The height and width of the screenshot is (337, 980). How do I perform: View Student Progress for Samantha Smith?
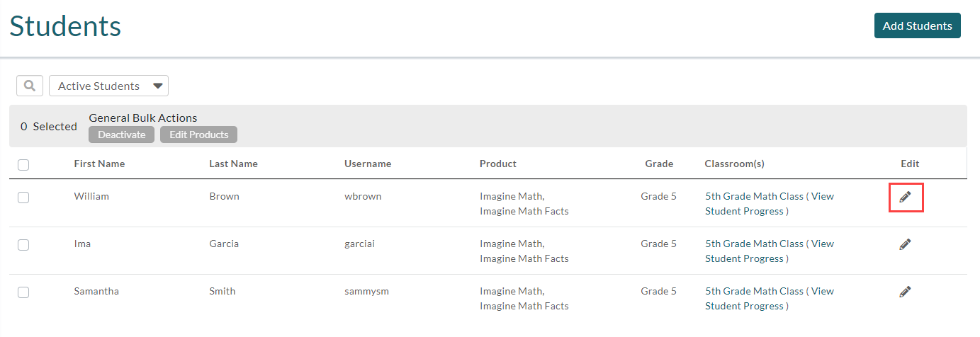pyautogui.click(x=770, y=299)
